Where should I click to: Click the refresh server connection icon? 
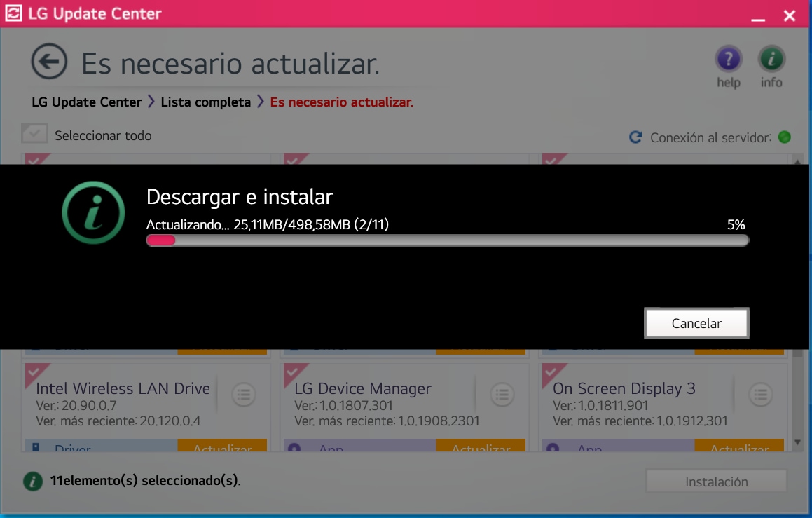635,137
